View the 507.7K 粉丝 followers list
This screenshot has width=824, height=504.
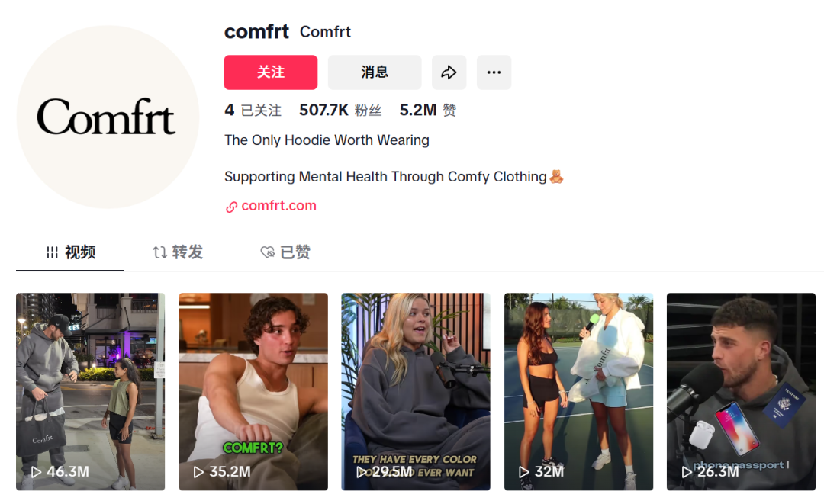tap(340, 111)
